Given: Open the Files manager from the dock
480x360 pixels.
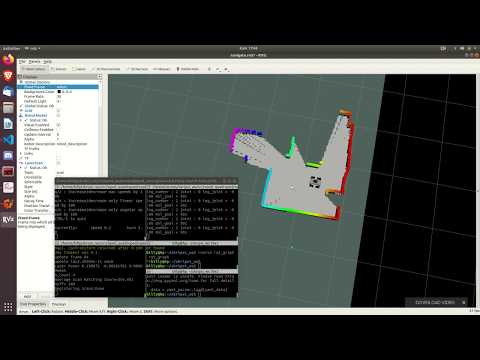Looking at the screenshot, I should [x=8, y=107].
